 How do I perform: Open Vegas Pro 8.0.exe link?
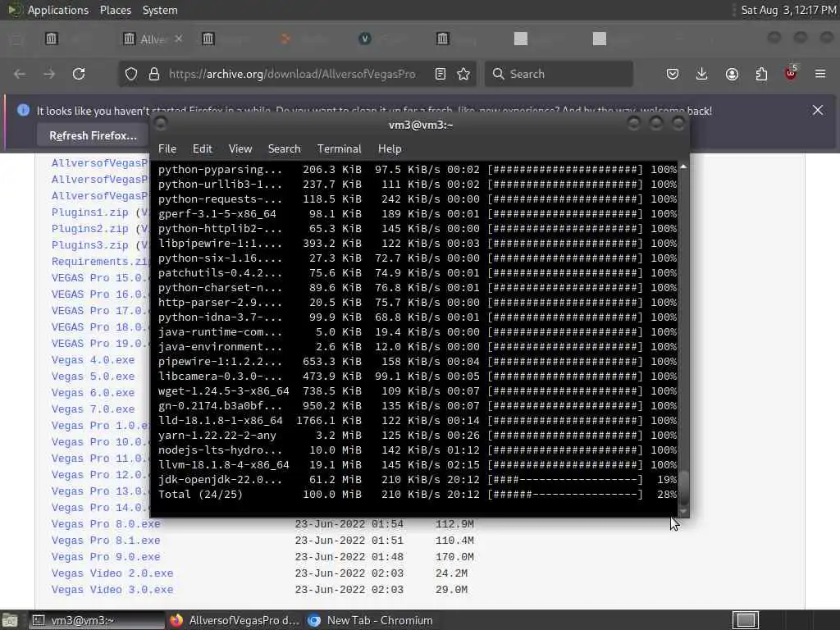pyautogui.click(x=106, y=524)
